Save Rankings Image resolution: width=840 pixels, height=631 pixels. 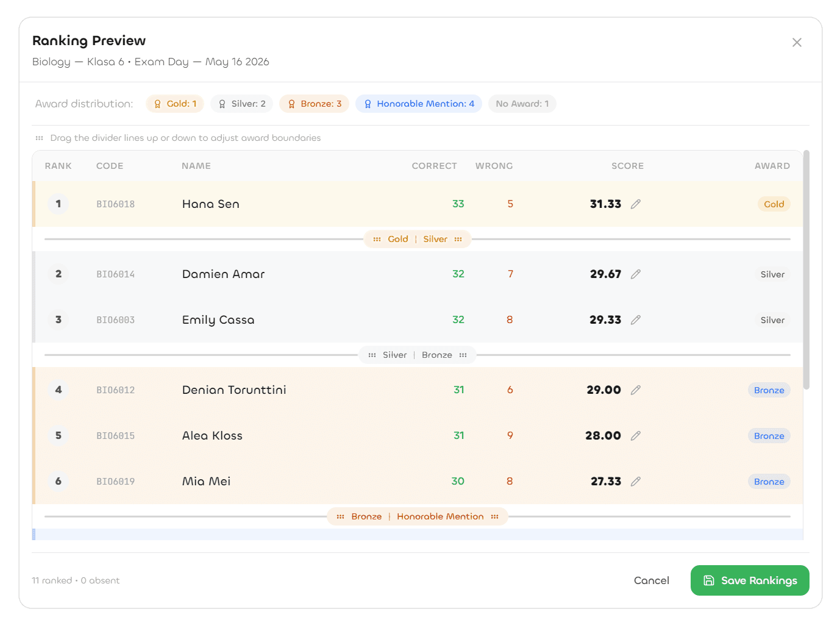[x=750, y=580]
